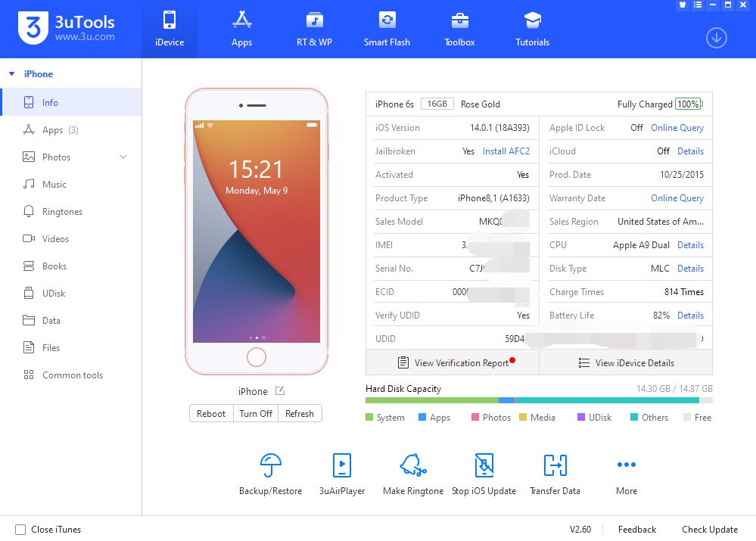Click the iOS version 14.0.1 (18A393) value

pos(499,128)
